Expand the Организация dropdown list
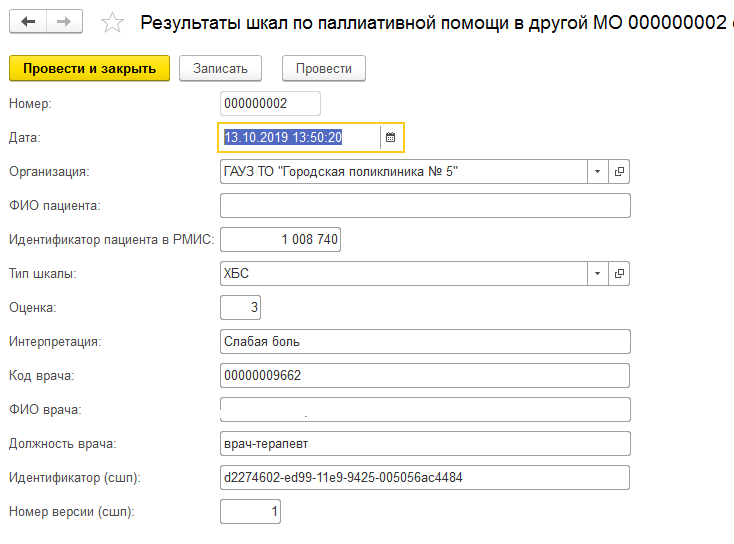 (x=597, y=171)
